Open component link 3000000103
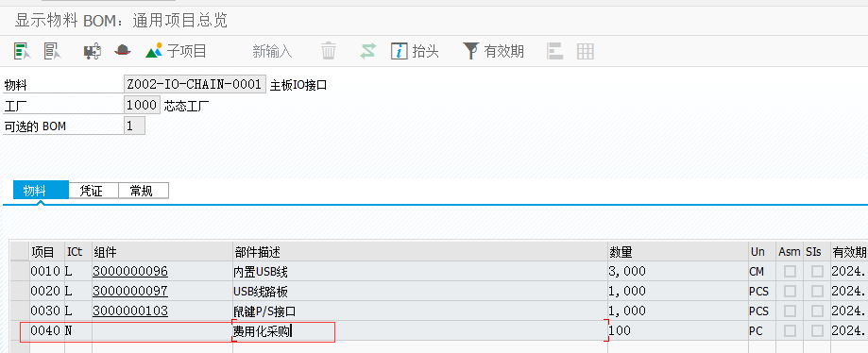 click(130, 311)
